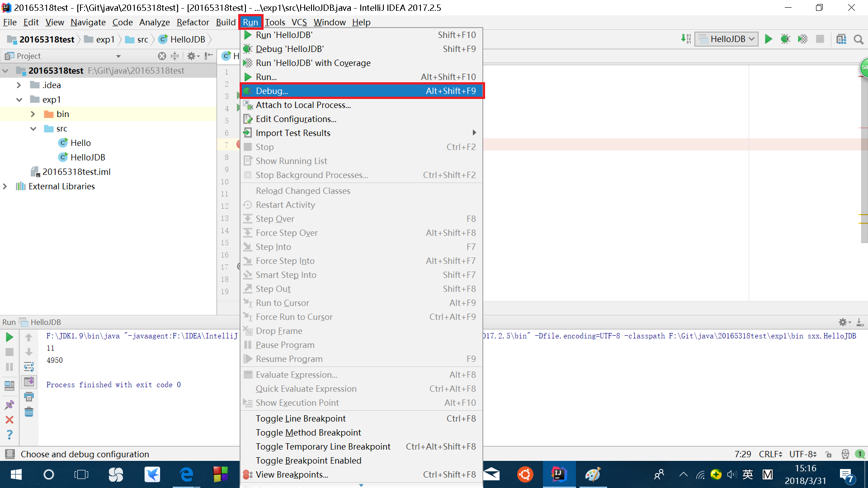868x488 pixels.
Task: Choose Run 'HelloJDB' with Coverage
Action: tap(362, 63)
